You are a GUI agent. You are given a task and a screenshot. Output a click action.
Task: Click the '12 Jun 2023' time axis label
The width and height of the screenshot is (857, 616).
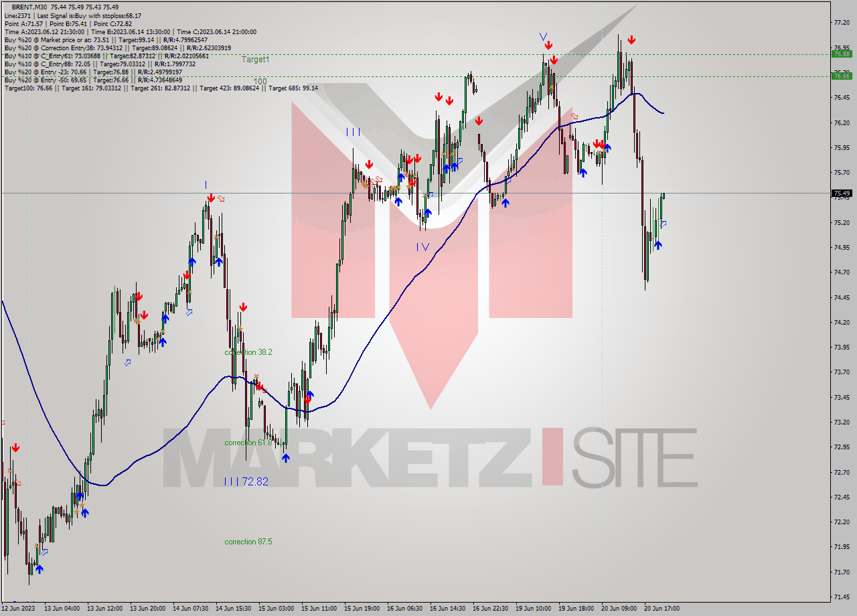click(18, 609)
